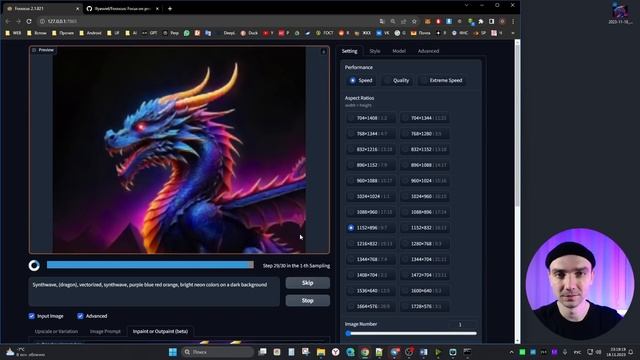Open the VK bookmark in the bookmarks bar
This screenshot has width=640, height=360.
point(383,33)
